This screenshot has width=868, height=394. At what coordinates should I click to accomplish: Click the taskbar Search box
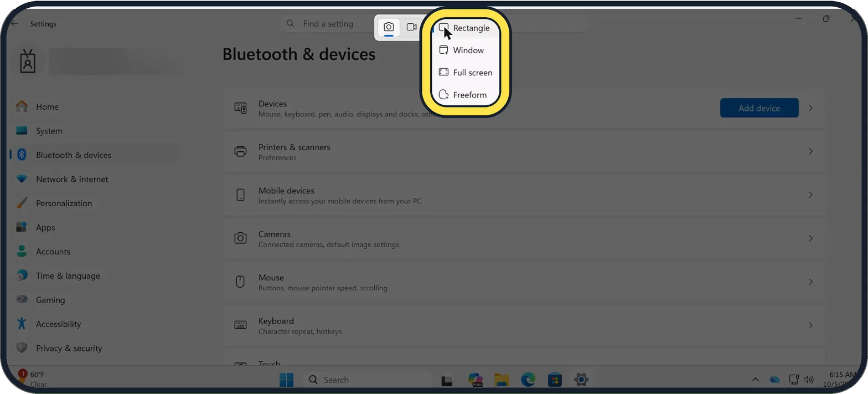(x=368, y=380)
